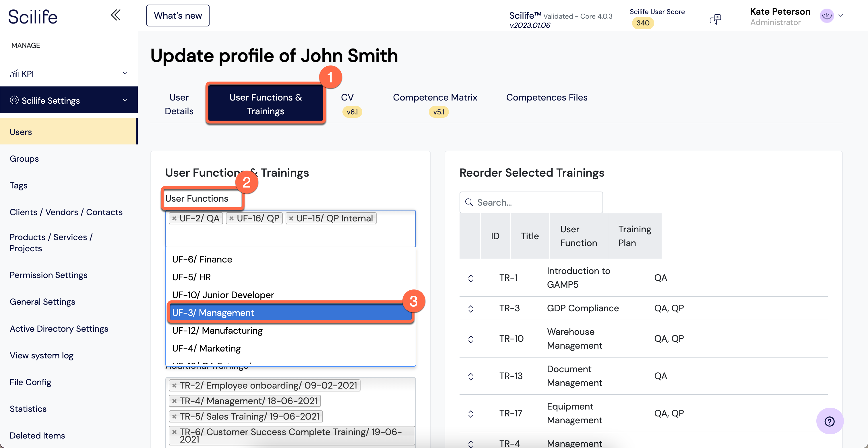Click the User Function column header

click(x=578, y=236)
